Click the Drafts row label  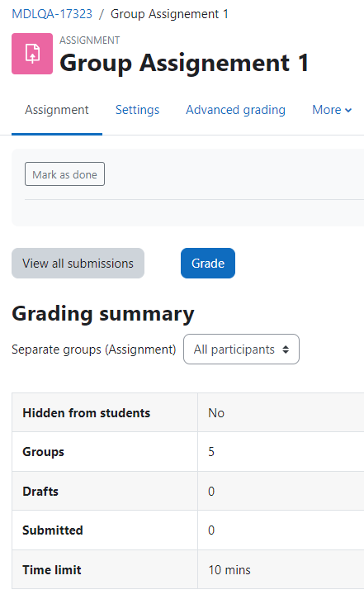click(x=40, y=491)
